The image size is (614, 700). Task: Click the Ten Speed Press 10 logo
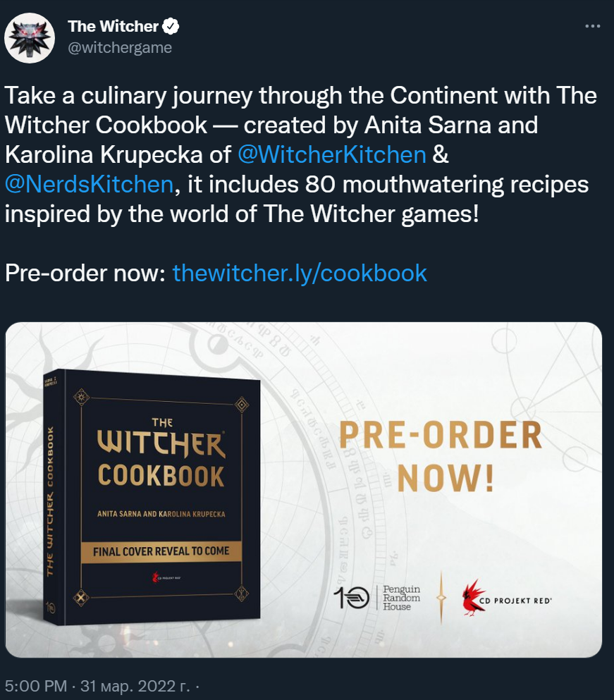click(x=352, y=598)
